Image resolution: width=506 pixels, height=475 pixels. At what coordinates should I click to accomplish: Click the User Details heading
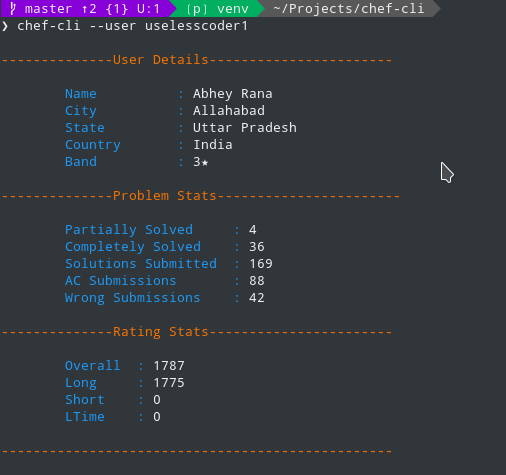pyautogui.click(x=161, y=60)
